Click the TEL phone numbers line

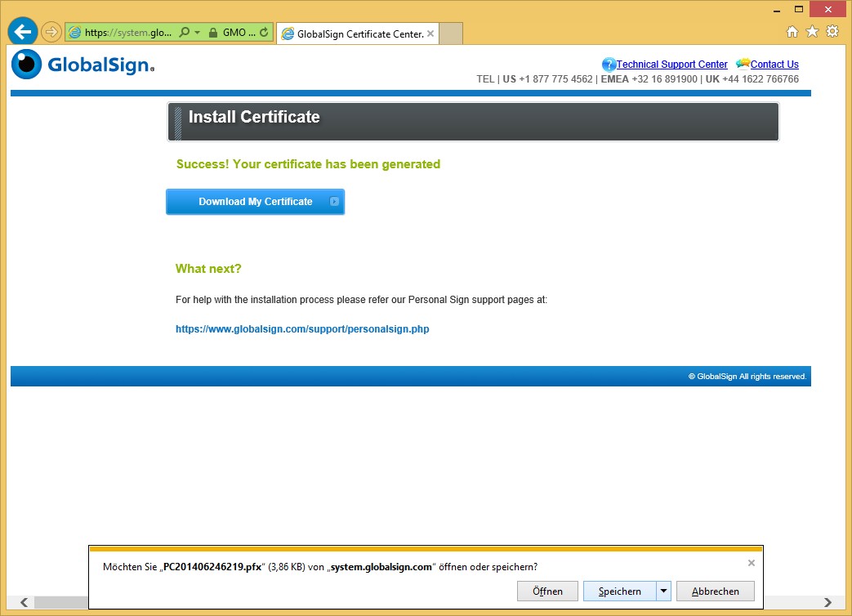point(637,78)
